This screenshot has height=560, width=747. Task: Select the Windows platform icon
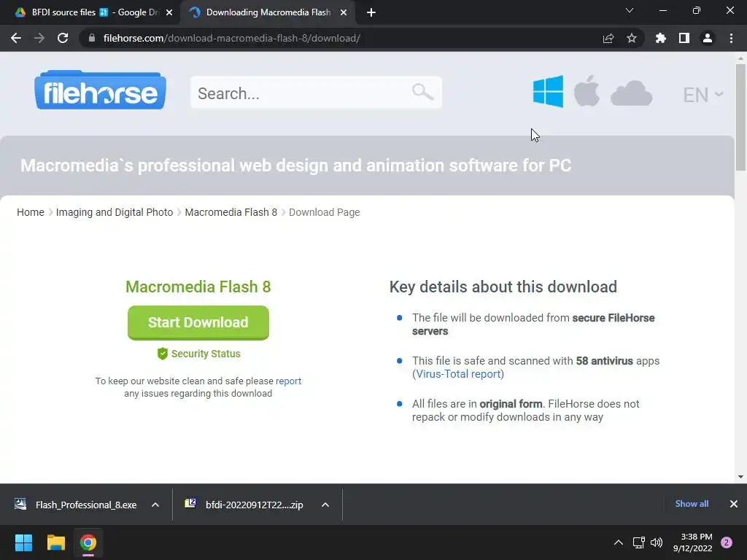(x=548, y=91)
